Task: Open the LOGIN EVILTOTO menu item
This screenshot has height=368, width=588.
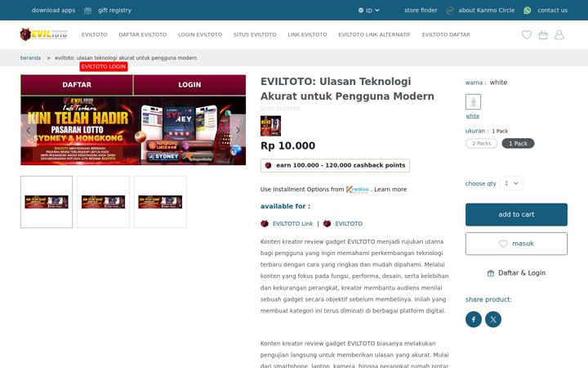Action: 200,34
